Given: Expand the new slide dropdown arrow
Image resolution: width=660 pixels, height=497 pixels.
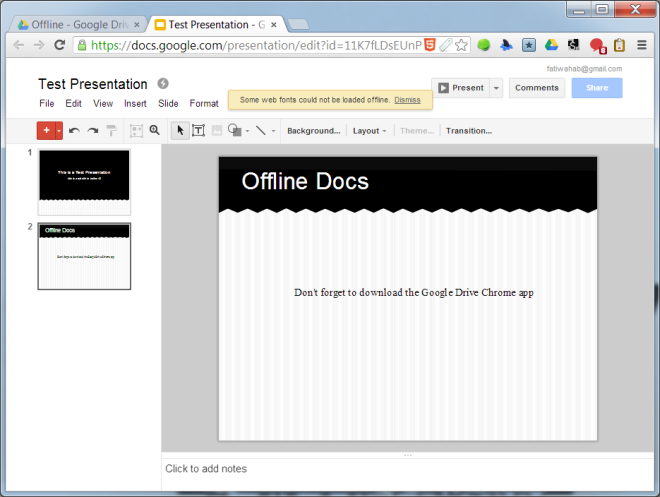Looking at the screenshot, I should coord(59,131).
